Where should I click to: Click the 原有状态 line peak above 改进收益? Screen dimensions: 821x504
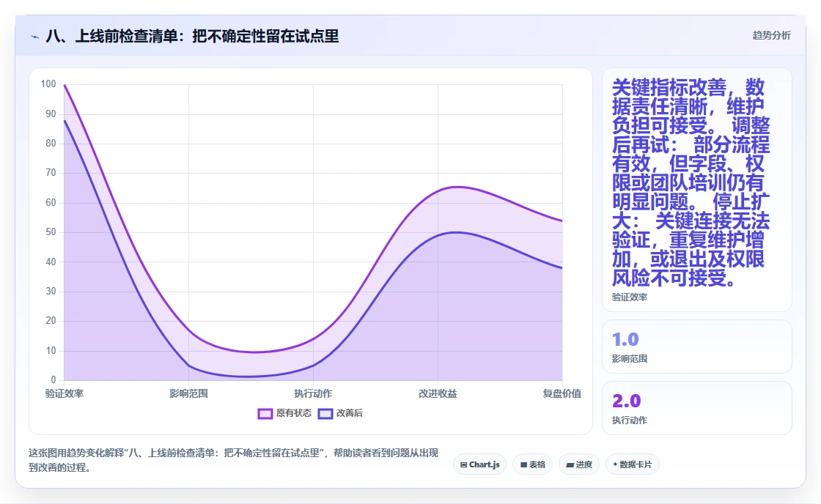point(457,187)
